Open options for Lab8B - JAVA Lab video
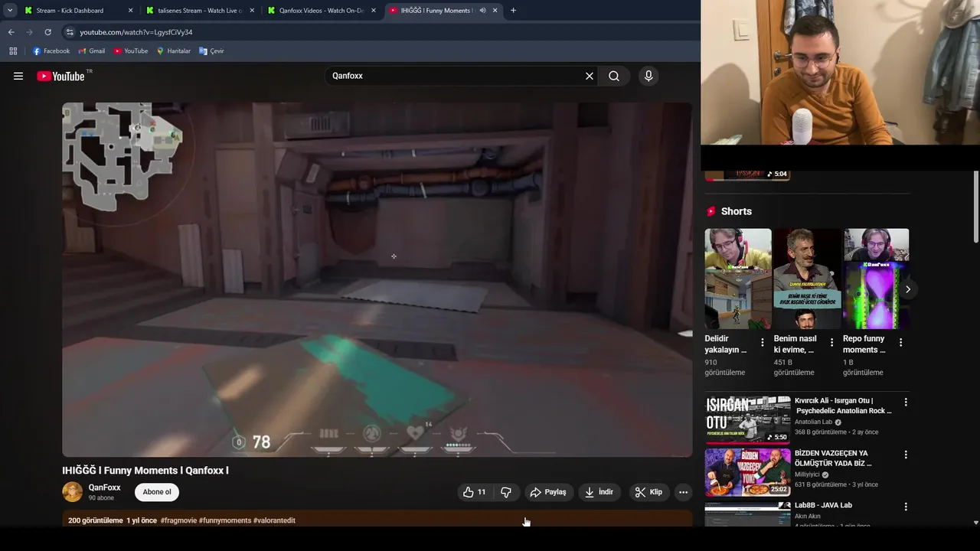The height and width of the screenshot is (551, 980). [906, 507]
